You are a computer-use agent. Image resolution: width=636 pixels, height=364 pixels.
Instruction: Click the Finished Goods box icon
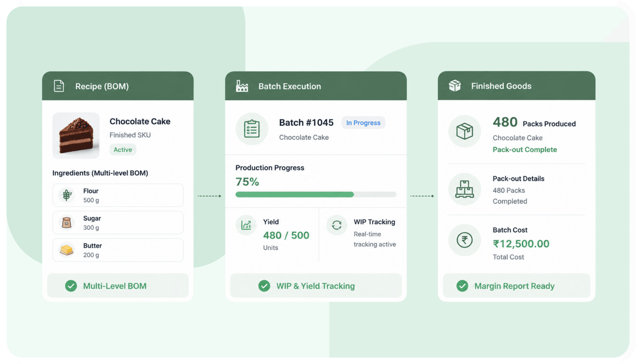(x=455, y=86)
